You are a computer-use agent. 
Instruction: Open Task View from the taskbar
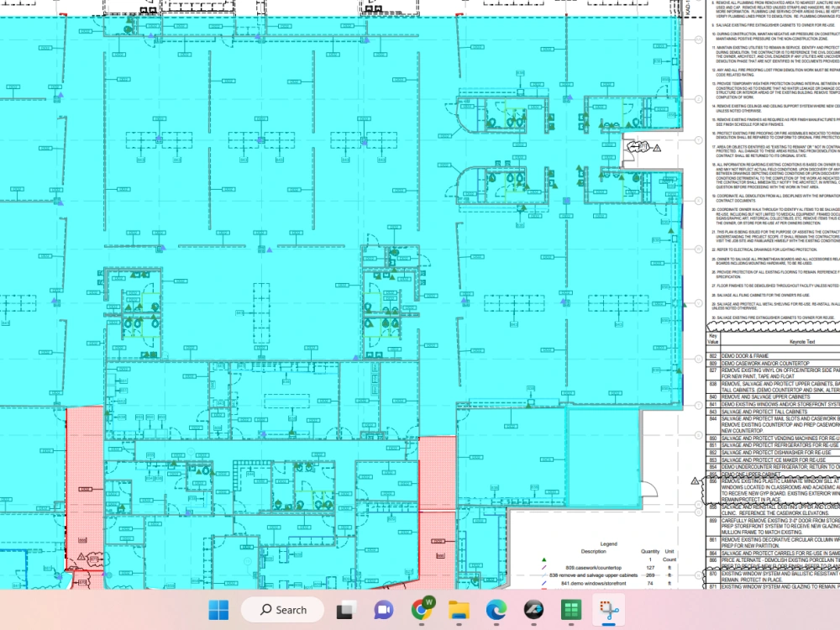pyautogui.click(x=346, y=610)
